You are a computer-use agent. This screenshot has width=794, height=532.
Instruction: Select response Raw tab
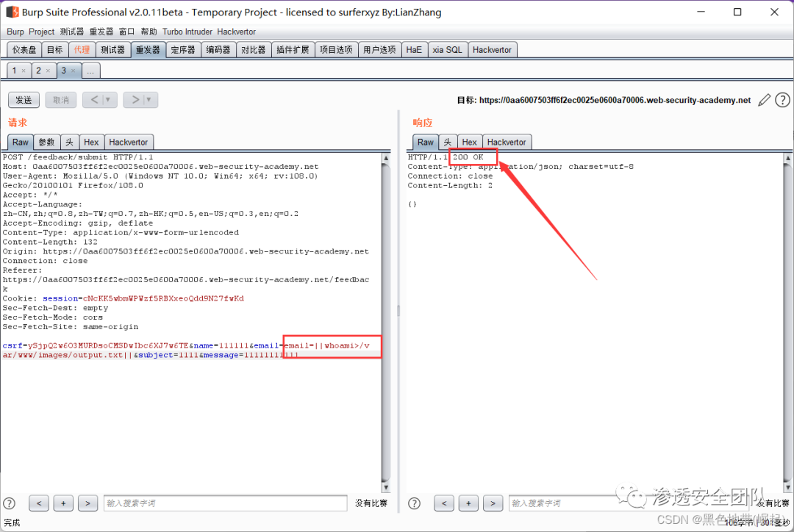tap(426, 143)
